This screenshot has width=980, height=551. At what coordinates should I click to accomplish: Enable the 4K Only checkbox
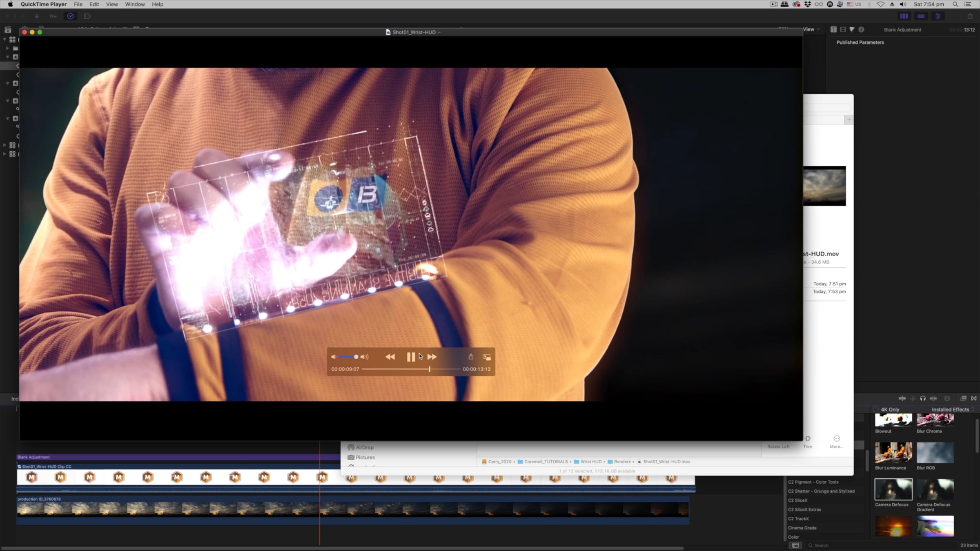pyautogui.click(x=875, y=409)
